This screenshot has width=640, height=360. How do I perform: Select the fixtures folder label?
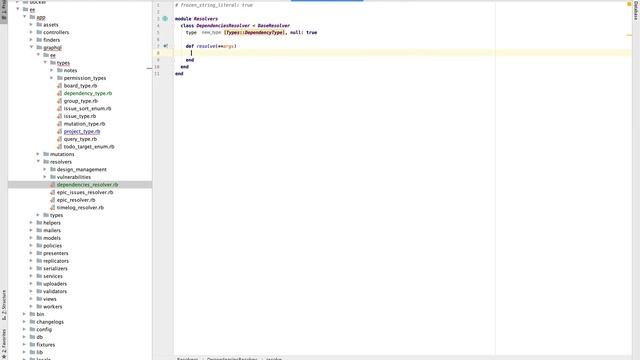pos(46,345)
